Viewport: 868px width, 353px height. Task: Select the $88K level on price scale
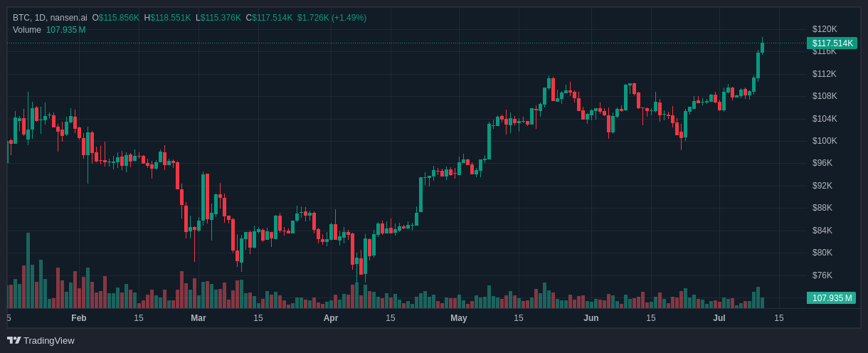tap(822, 208)
